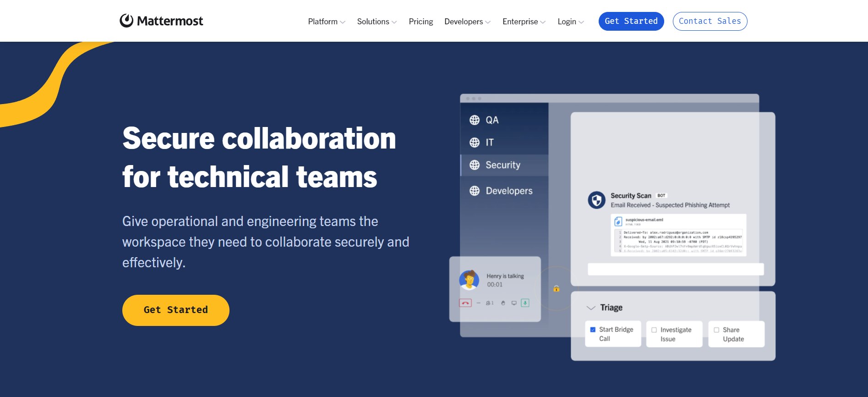This screenshot has height=397, width=868.
Task: Expand the chevron next to Platform
Action: tap(343, 22)
